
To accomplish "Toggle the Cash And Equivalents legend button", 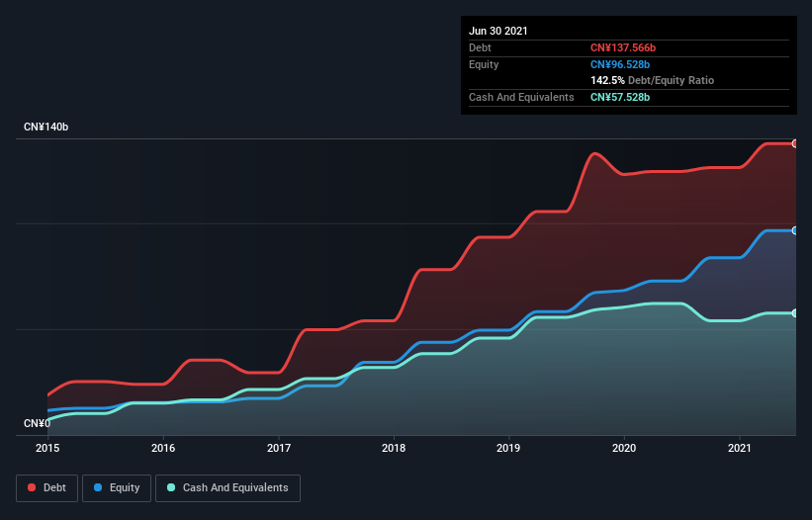I will tap(227, 488).
